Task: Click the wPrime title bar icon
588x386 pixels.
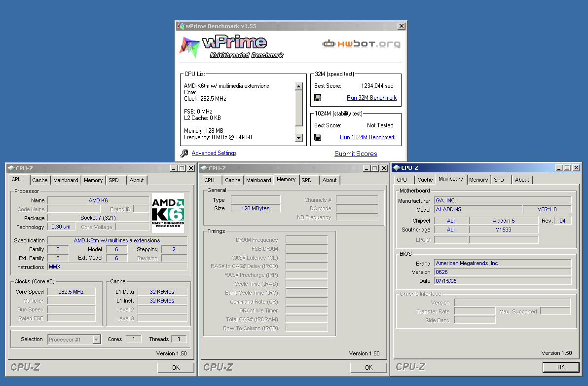Action: click(x=181, y=26)
